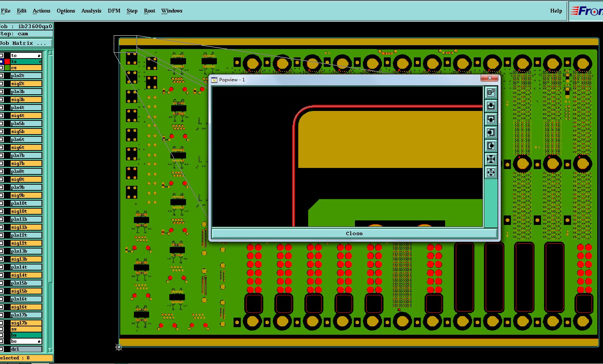603x364 pixels.
Task: Select the pln13b layer
Action: 26,251
